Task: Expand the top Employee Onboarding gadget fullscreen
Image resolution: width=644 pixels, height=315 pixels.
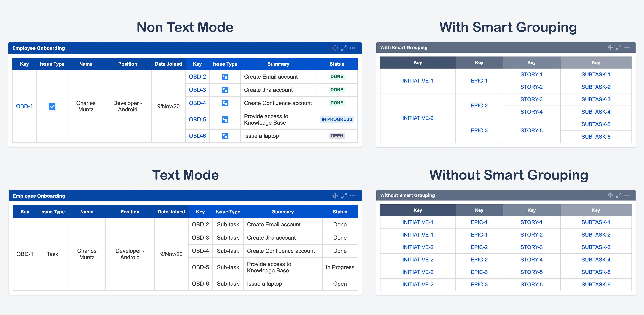Action: [344, 48]
